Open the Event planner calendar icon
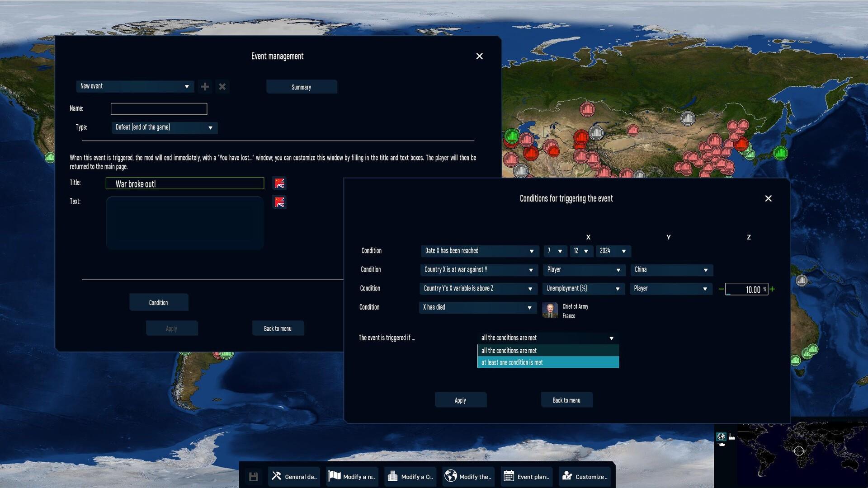The height and width of the screenshot is (488, 868). coord(509,476)
